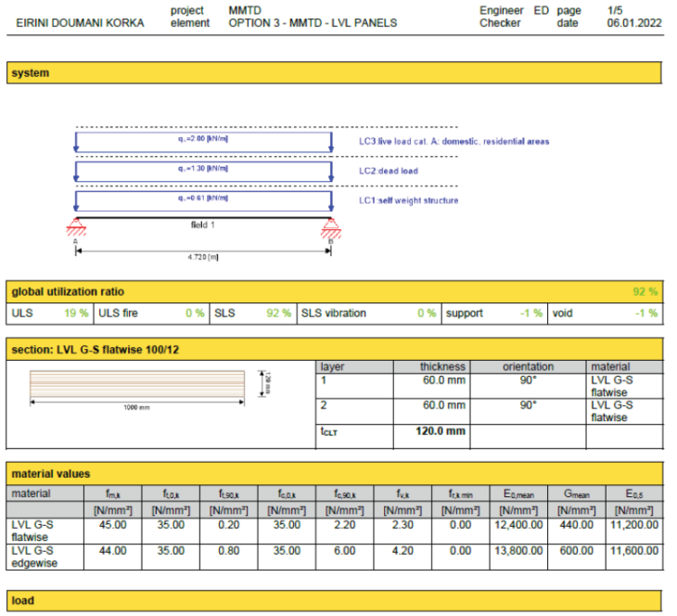The image size is (677, 616).
Task: Click the 'load' section header
Action: (334, 600)
